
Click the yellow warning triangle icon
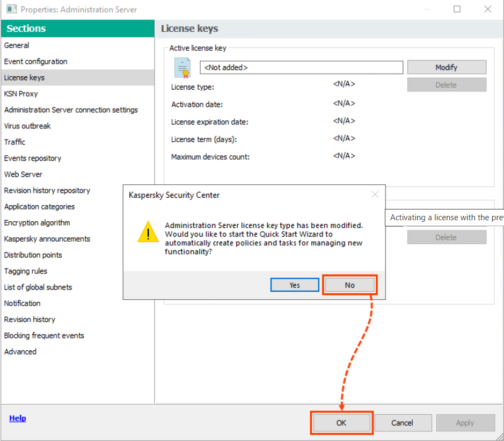point(148,232)
